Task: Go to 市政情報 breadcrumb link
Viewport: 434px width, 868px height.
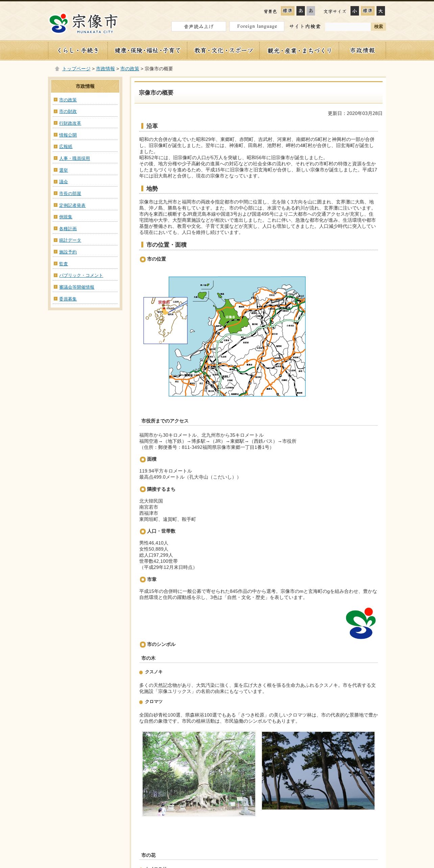Action: coord(105,69)
